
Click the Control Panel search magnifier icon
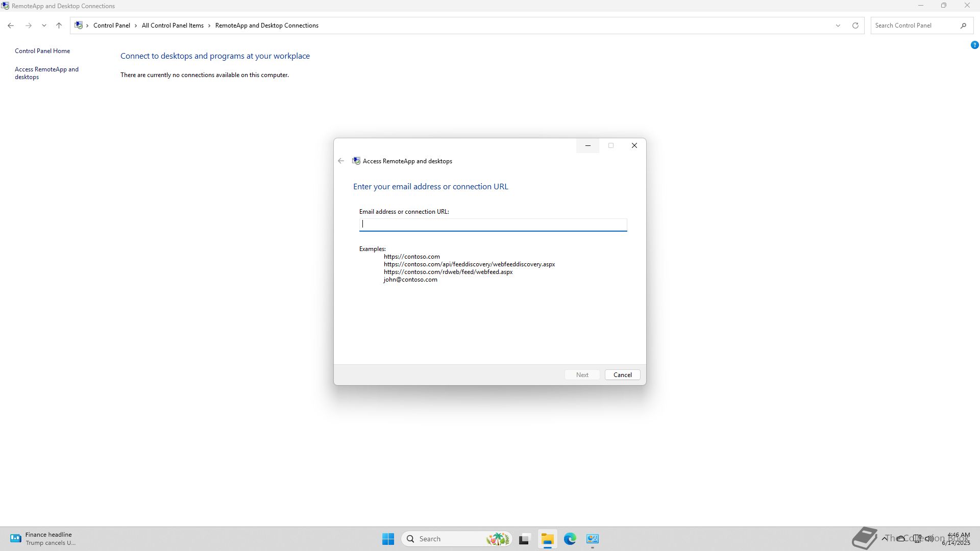coord(963,26)
